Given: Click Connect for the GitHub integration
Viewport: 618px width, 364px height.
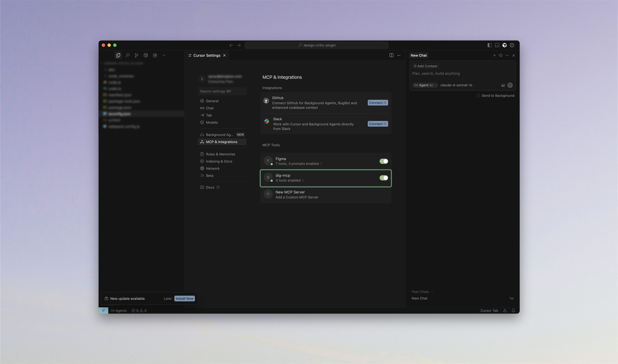Looking at the screenshot, I should point(378,103).
